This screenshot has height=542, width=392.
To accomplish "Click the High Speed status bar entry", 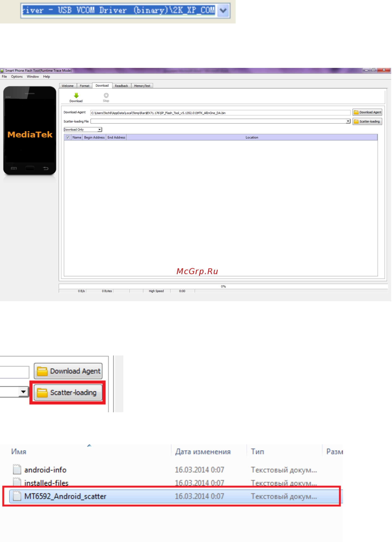I will (156, 291).
